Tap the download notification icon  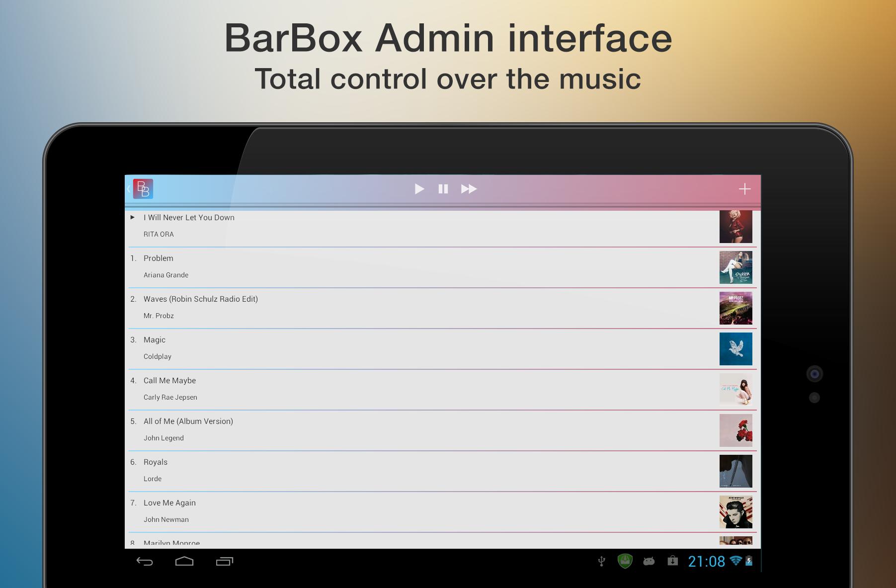(x=672, y=561)
